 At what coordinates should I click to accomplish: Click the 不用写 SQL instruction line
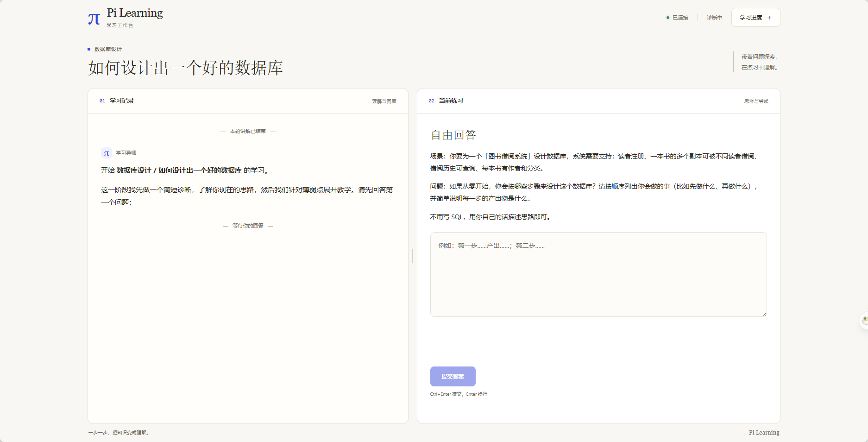point(491,217)
